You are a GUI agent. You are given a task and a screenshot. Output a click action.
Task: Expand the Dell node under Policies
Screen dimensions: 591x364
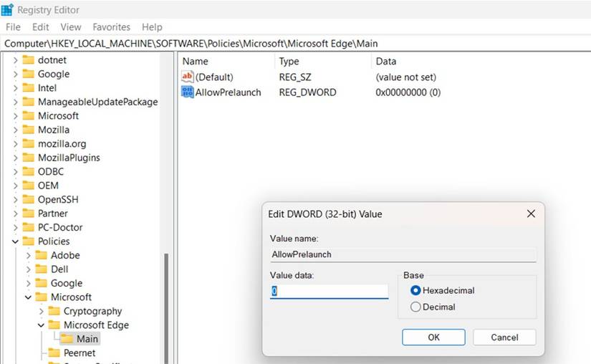coord(28,269)
